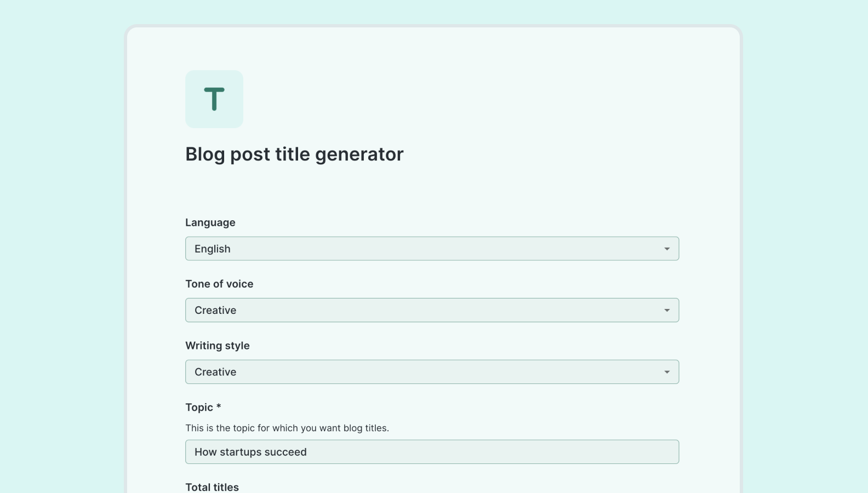
Task: Click the "Total titles" label
Action: coord(212,486)
